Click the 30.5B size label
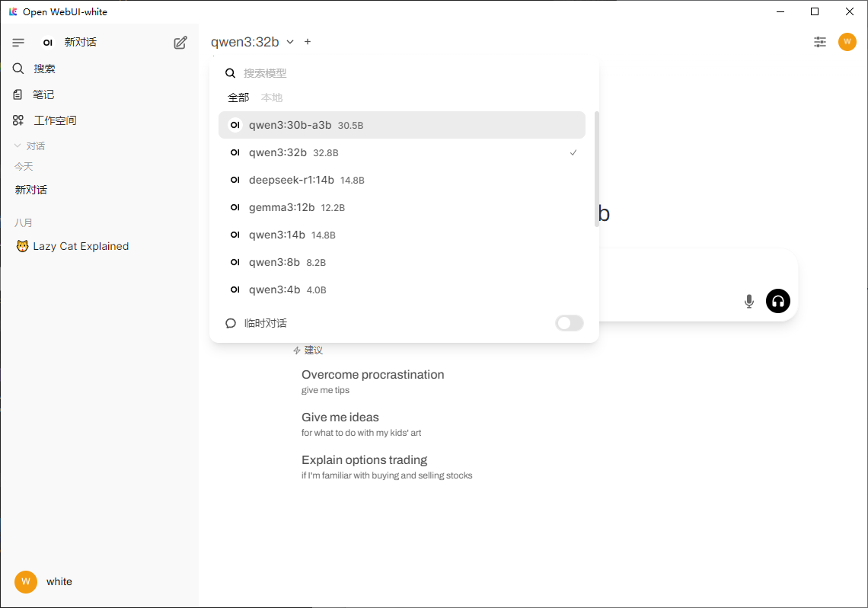Image resolution: width=868 pixels, height=608 pixels. coord(350,126)
